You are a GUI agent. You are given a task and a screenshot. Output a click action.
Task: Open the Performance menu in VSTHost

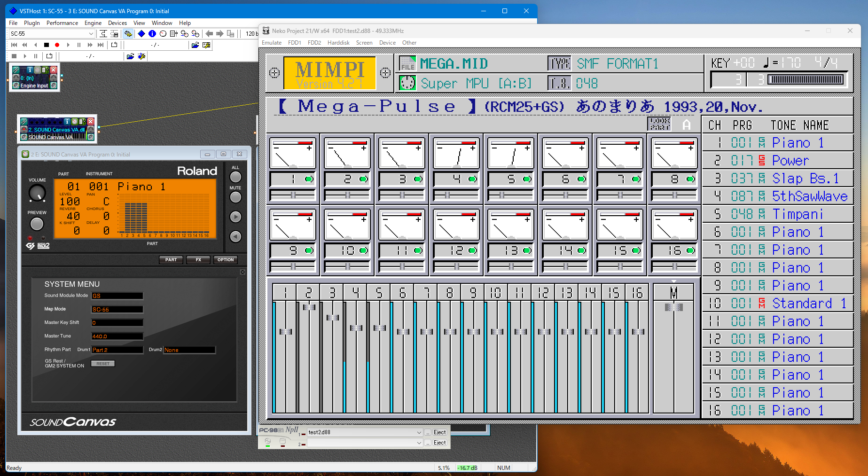coord(62,23)
